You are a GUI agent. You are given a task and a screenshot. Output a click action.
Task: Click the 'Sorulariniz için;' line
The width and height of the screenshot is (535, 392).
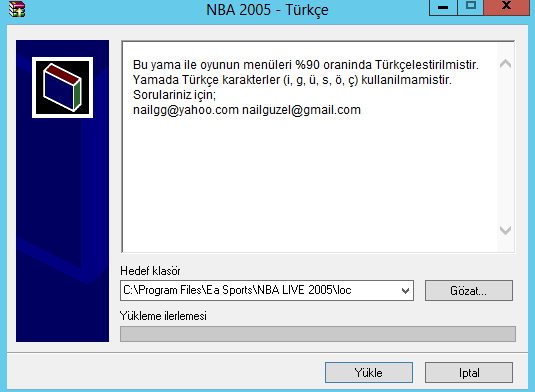tap(174, 95)
